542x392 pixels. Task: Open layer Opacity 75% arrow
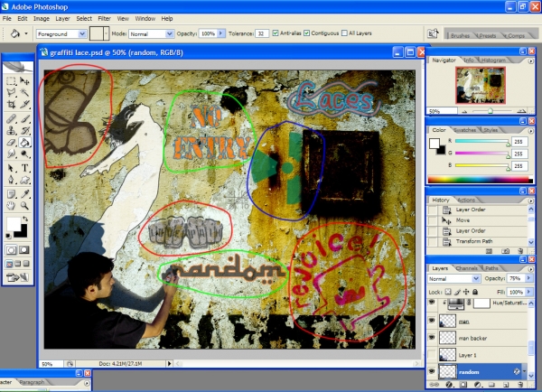[x=528, y=278]
